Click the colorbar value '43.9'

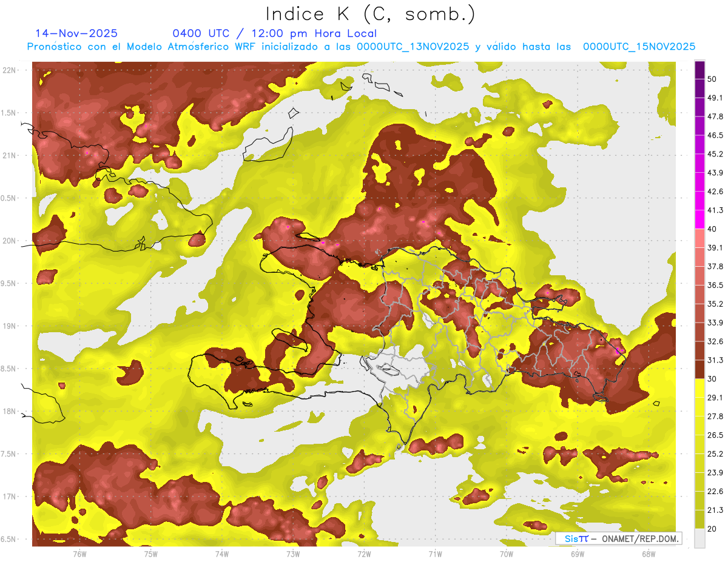pos(715,173)
